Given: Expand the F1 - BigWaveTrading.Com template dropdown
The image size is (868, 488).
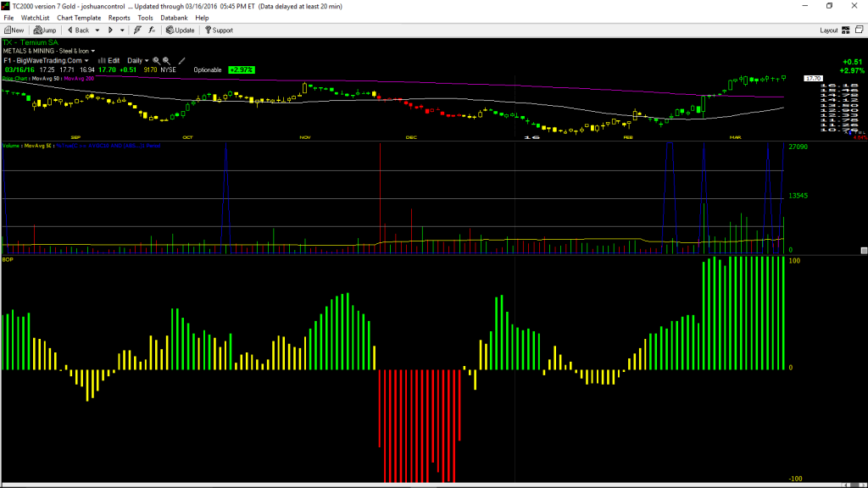Looking at the screenshot, I should 86,61.
